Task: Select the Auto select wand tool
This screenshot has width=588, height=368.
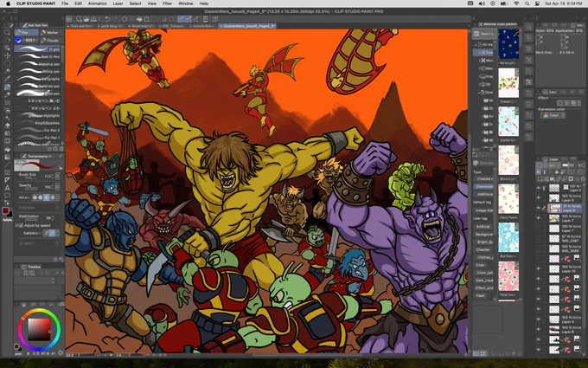Action: point(7,71)
